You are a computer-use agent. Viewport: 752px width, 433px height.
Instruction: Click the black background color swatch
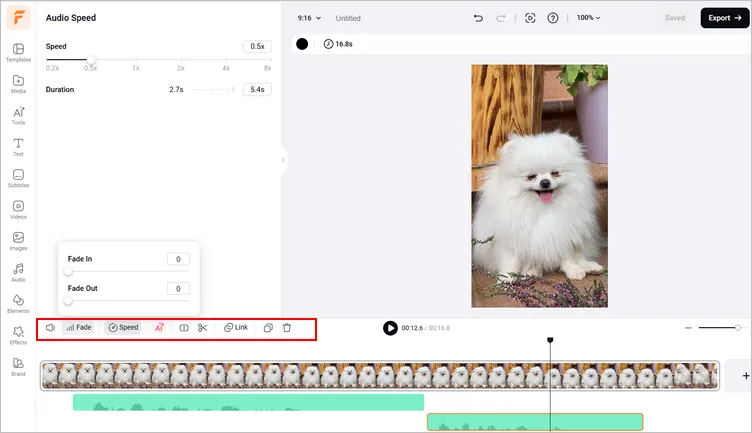pos(302,44)
